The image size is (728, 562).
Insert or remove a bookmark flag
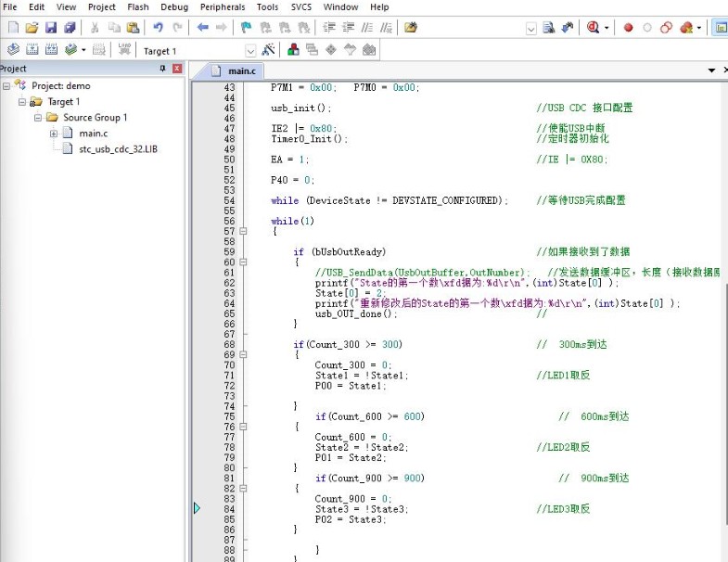click(x=246, y=28)
